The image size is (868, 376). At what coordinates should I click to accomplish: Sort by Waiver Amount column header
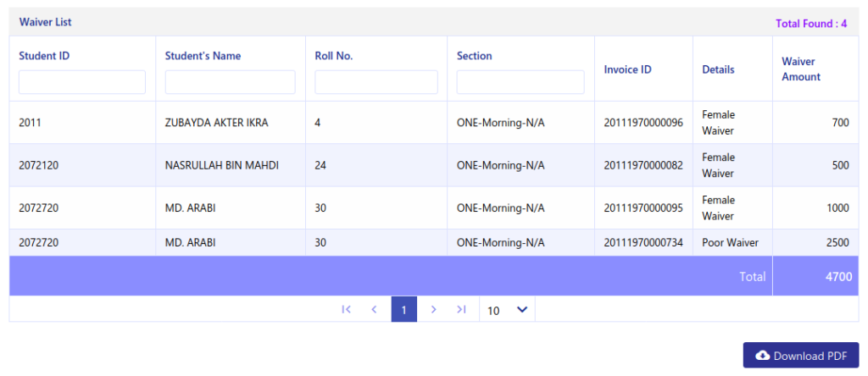(x=801, y=69)
